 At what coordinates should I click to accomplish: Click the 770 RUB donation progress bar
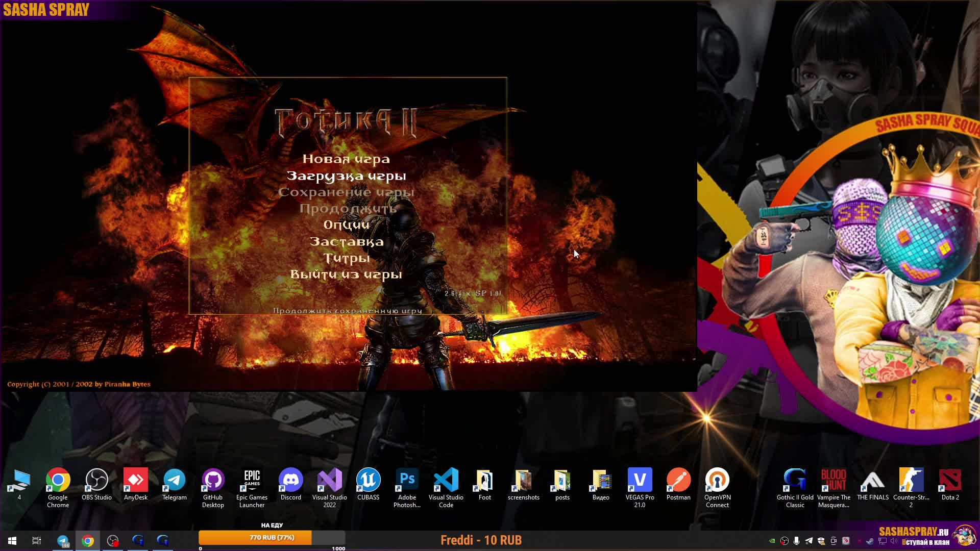tap(272, 538)
